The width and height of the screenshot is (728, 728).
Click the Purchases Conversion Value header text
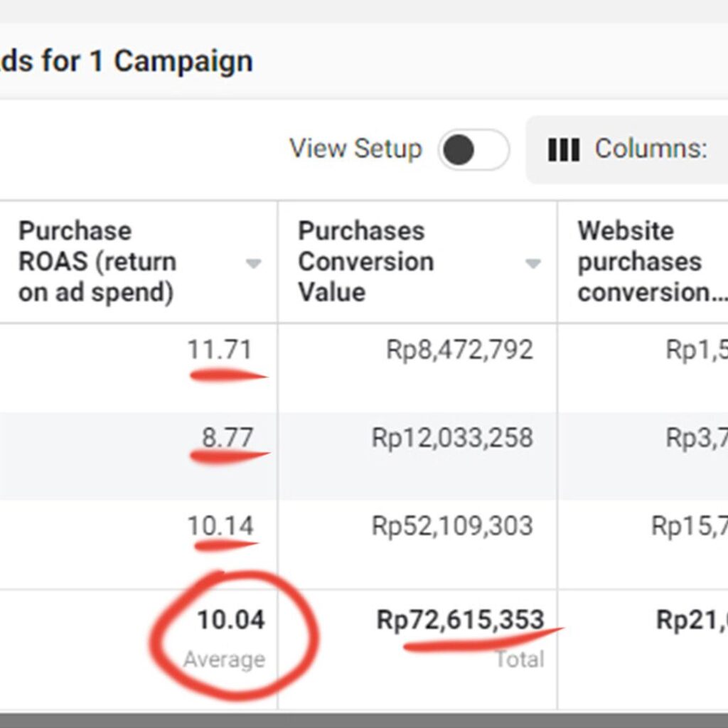point(365,262)
